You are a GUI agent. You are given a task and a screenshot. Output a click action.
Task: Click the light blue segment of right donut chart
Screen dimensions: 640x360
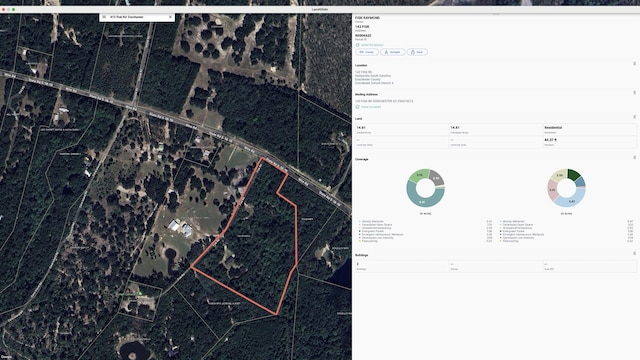pos(572,201)
